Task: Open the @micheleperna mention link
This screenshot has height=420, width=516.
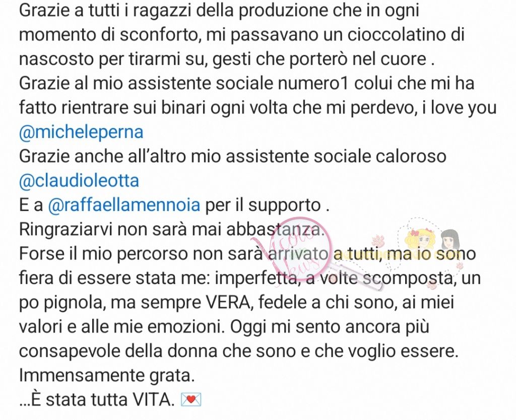Action: 81,132
